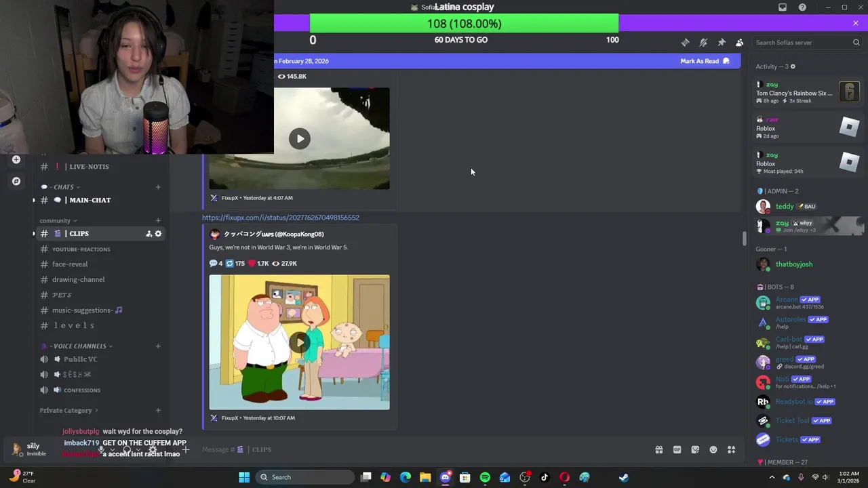Open Discover servers compass icon
The height and width of the screenshot is (488, 868).
(16, 182)
